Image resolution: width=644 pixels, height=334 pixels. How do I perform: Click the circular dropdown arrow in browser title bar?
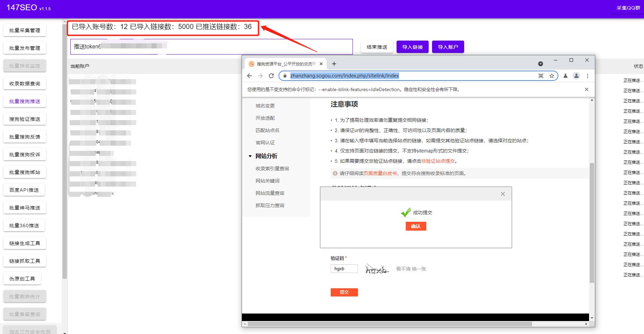point(540,64)
